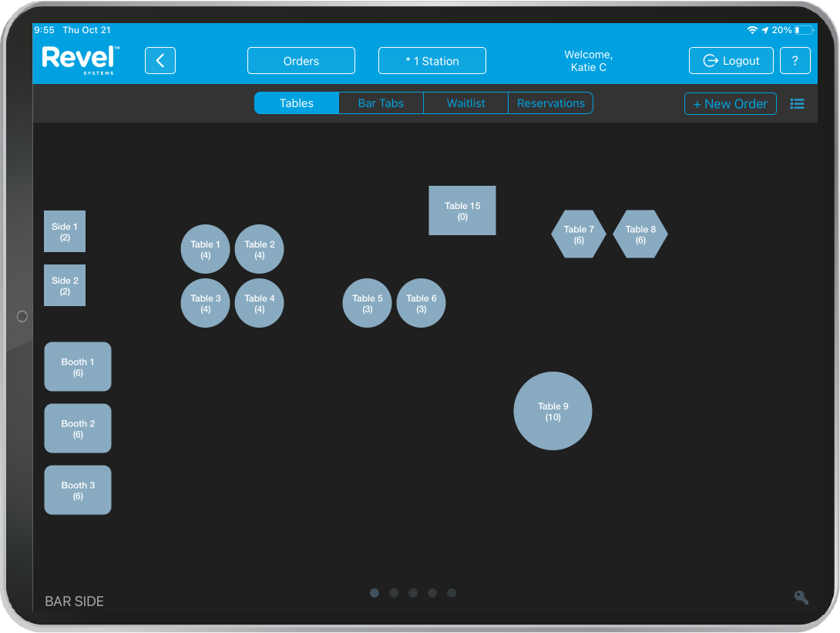
Task: Open the help question mark button
Action: tap(795, 61)
